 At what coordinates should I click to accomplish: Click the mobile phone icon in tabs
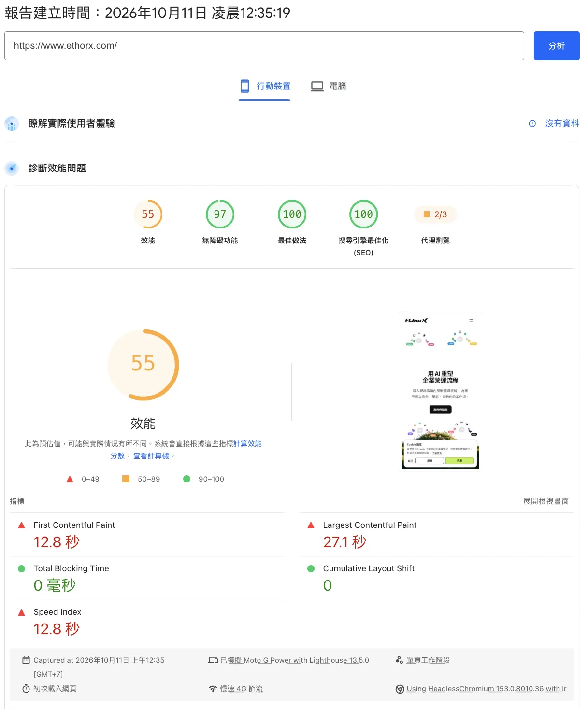(245, 86)
